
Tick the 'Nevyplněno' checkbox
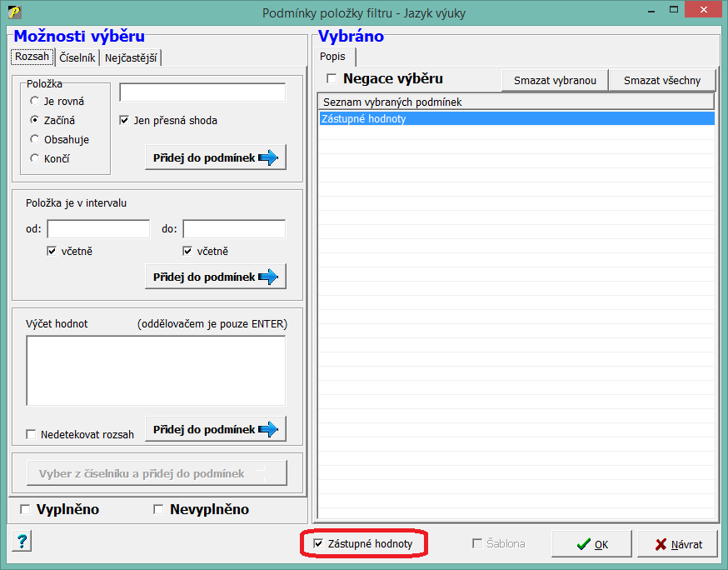tap(158, 509)
